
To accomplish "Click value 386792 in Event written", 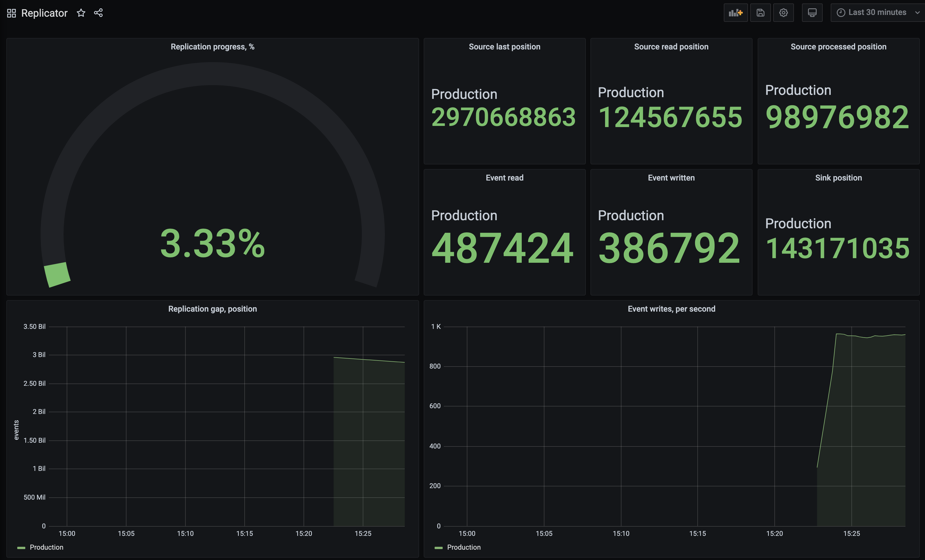I will coord(669,248).
